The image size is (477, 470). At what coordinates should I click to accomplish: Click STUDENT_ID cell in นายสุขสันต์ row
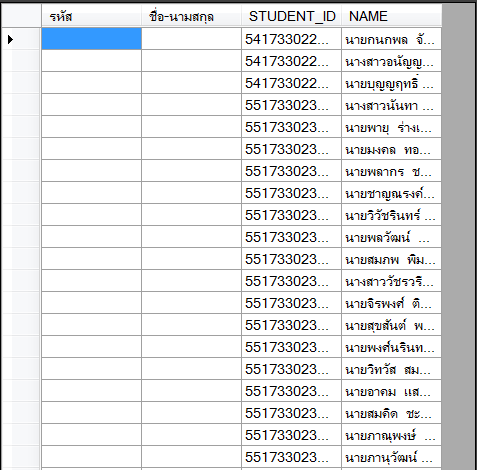point(291,325)
